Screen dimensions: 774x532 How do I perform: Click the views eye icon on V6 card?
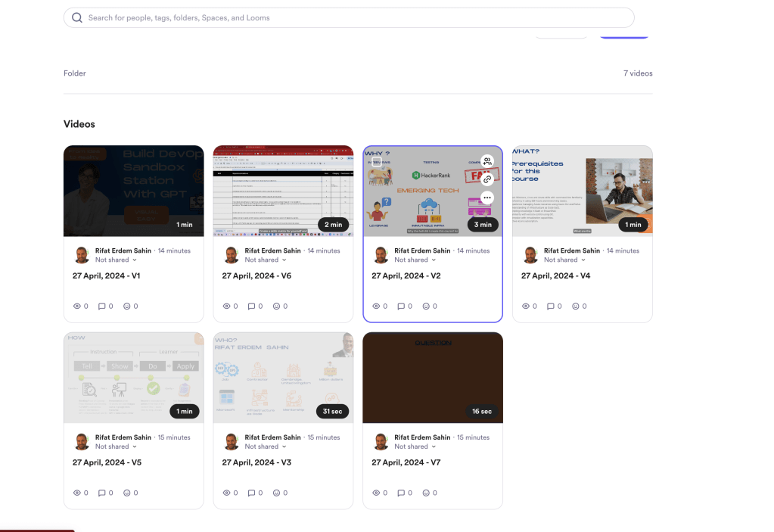tap(226, 306)
